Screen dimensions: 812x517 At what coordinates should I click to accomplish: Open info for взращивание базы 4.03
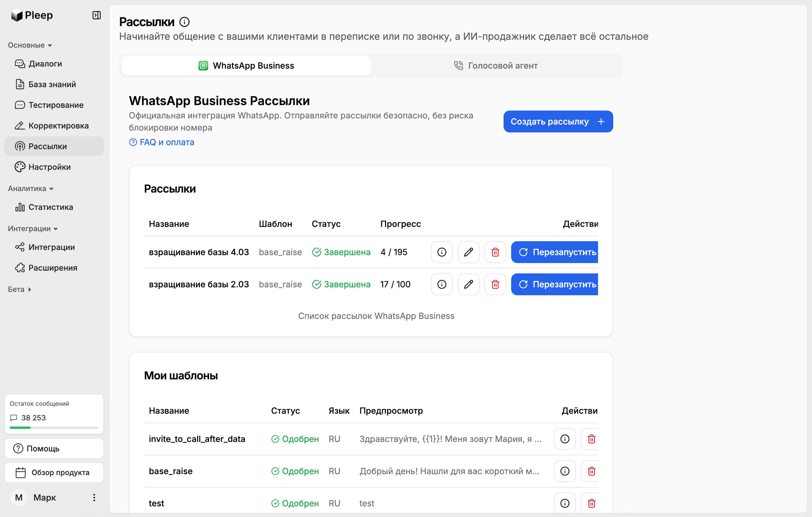(x=442, y=252)
